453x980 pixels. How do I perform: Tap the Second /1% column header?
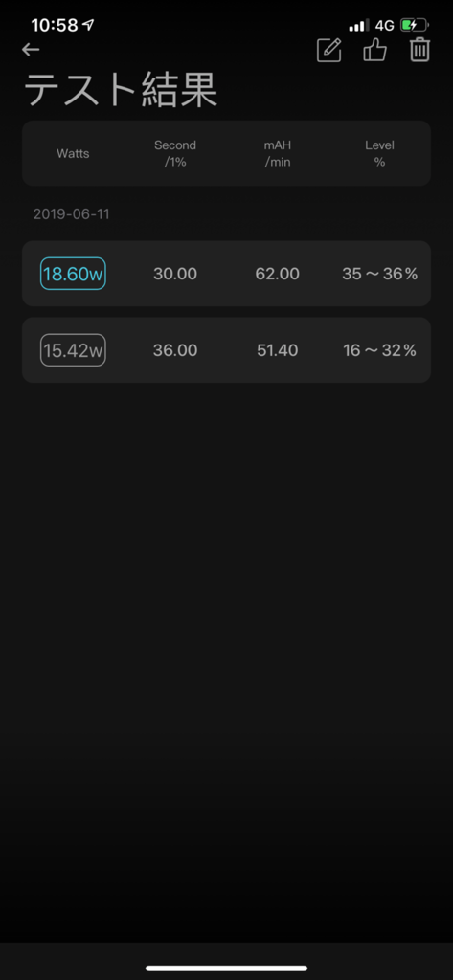pos(175,154)
